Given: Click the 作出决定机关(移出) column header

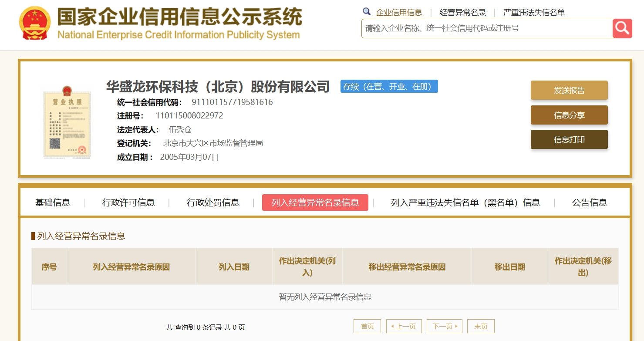Looking at the screenshot, I should click(583, 267).
